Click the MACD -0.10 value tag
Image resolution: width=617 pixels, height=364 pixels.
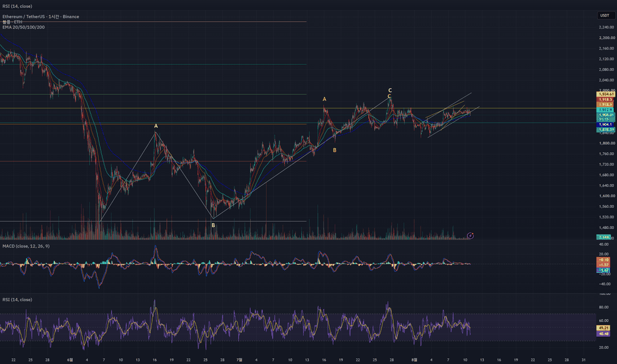[x=604, y=259]
